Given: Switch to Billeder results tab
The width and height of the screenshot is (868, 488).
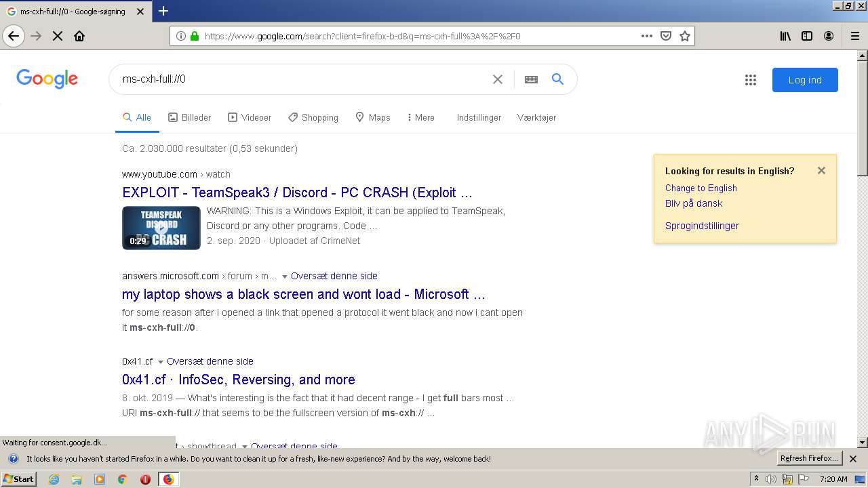Looking at the screenshot, I should coord(190,117).
